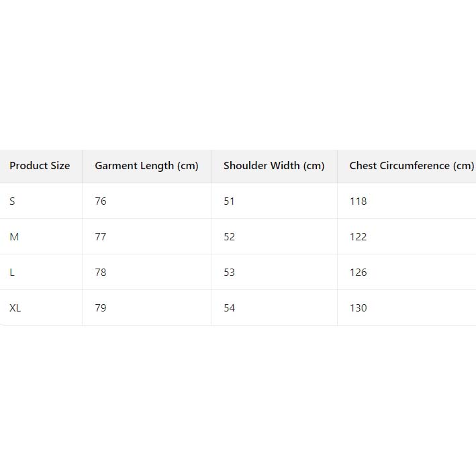476x476 pixels.
Task: Click shoulder width value 52
Action: (230, 237)
